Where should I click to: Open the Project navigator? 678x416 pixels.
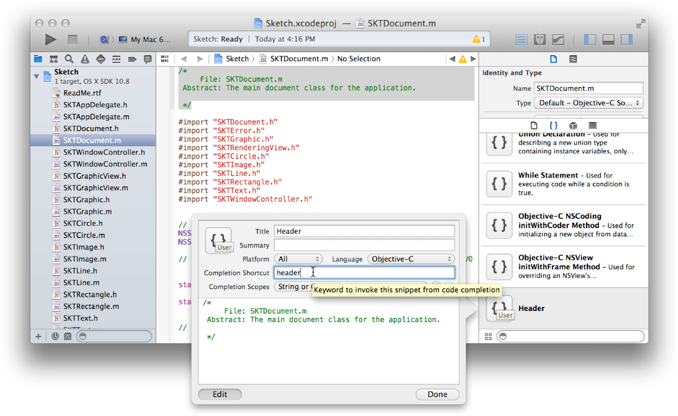(x=38, y=59)
